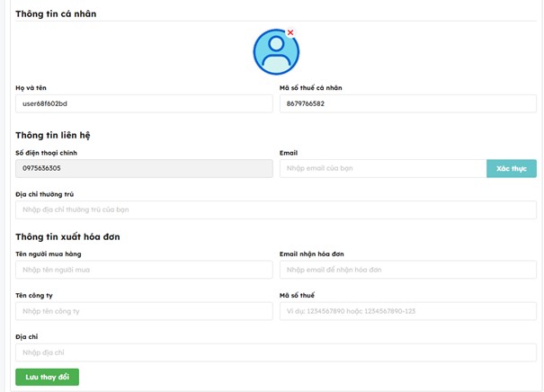Click the Thông tin liên hệ heading
Screen dimensions: 544x392
pyautogui.click(x=52, y=135)
